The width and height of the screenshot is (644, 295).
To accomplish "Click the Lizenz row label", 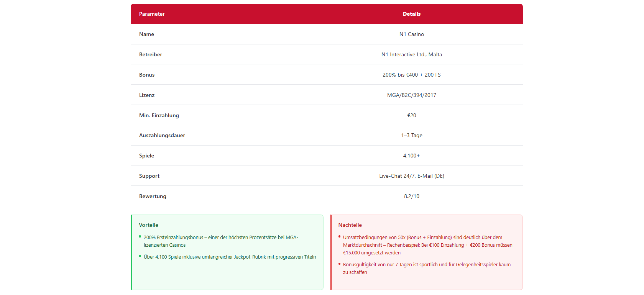I will click(x=147, y=95).
